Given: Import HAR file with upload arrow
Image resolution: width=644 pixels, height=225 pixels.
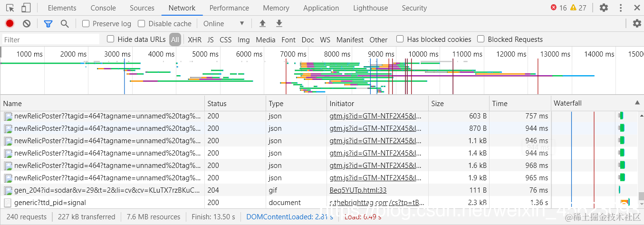Looking at the screenshot, I should pos(262,23).
